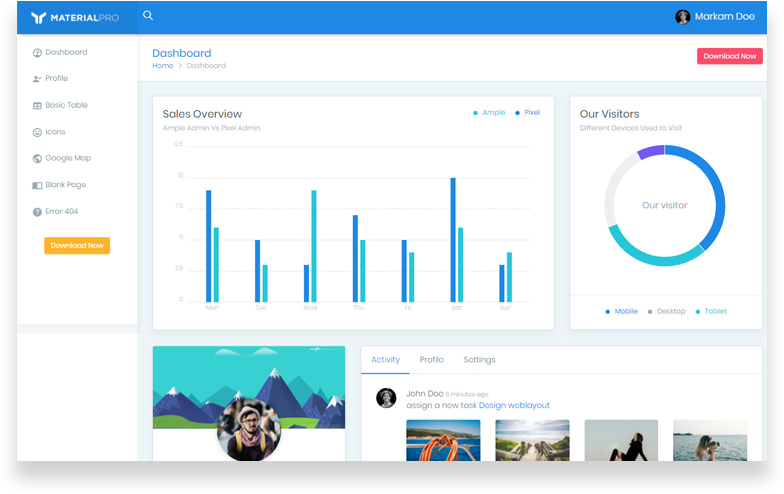The width and height of the screenshot is (784, 494).
Task: Click the Dashboard sidebar icon
Action: [37, 52]
